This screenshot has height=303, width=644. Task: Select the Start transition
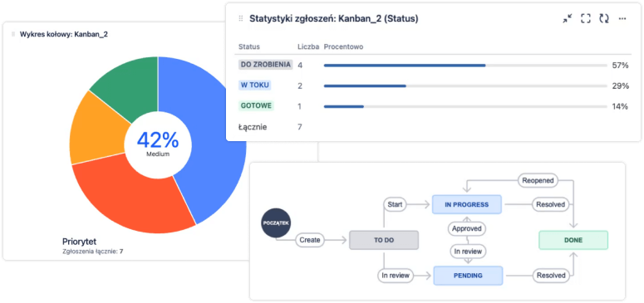pyautogui.click(x=395, y=203)
